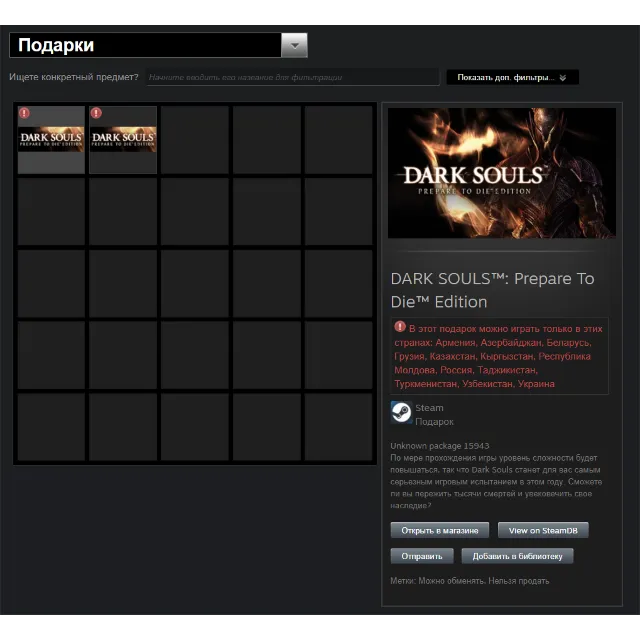Click View on SteamDB button
The height and width of the screenshot is (640, 640).
click(x=543, y=530)
